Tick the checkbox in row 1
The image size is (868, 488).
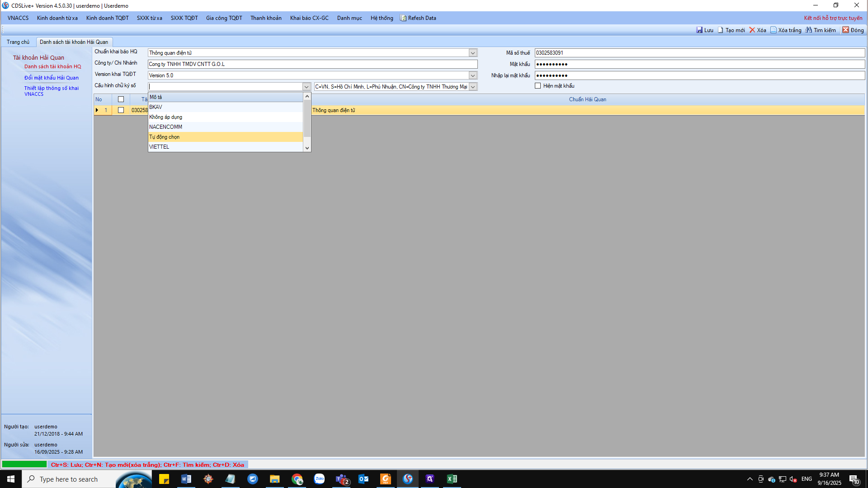121,110
